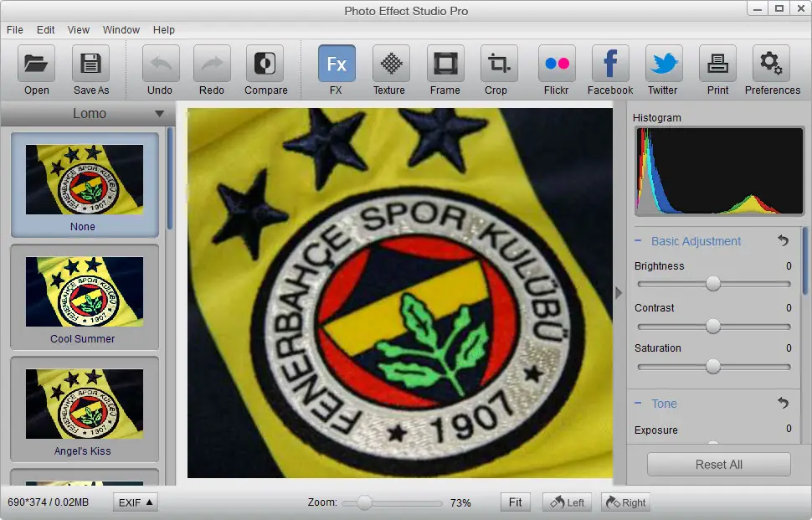Click the 73% zoom value
812x520 pixels.
(460, 503)
